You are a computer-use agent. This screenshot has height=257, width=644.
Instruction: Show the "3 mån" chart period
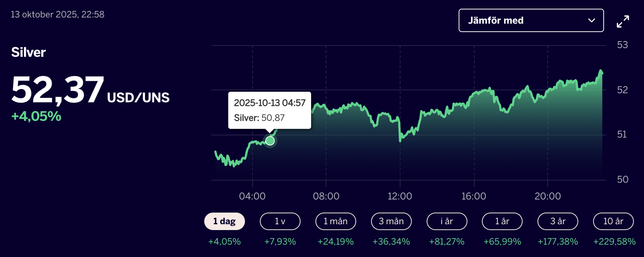point(391,221)
